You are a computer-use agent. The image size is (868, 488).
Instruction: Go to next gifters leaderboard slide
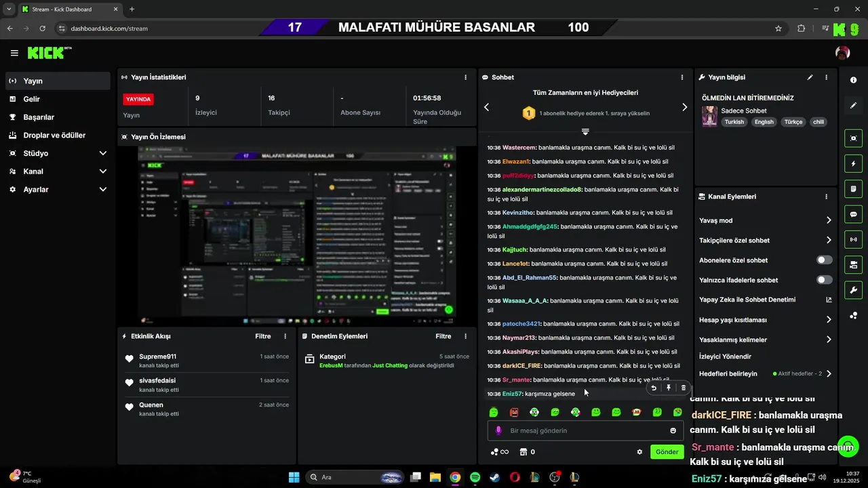tap(684, 107)
